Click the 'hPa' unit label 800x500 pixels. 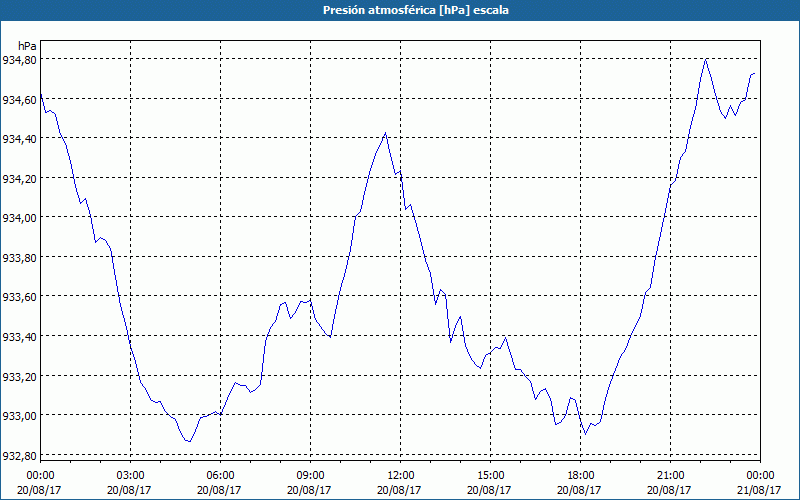pos(27,46)
